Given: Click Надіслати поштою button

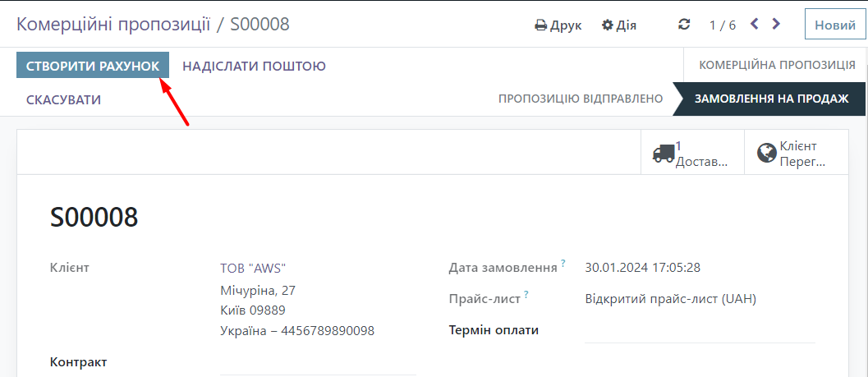Looking at the screenshot, I should [x=254, y=66].
